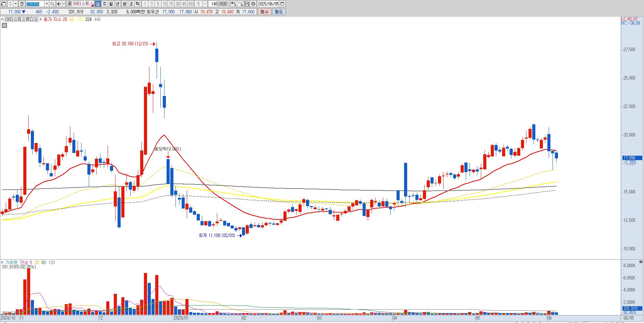Click the panel layout icon at top-left
This screenshot has width=644, height=323.
[x=3, y=4]
